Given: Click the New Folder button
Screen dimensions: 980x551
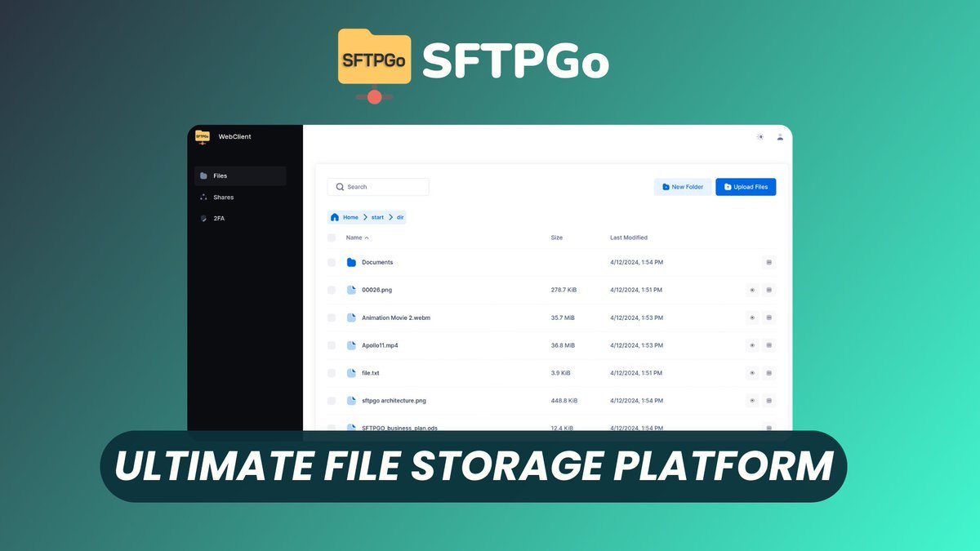Looking at the screenshot, I should tap(683, 187).
